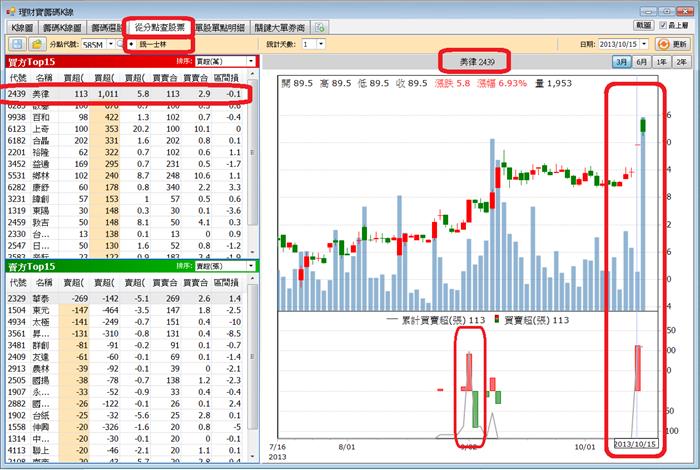Open the 日期 date picker dropdown
The width and height of the screenshot is (700, 470).
tap(645, 44)
